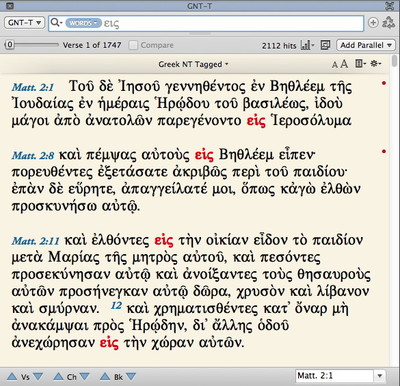
Task: Click the vertical scrollbar thumb
Action: 395,61
